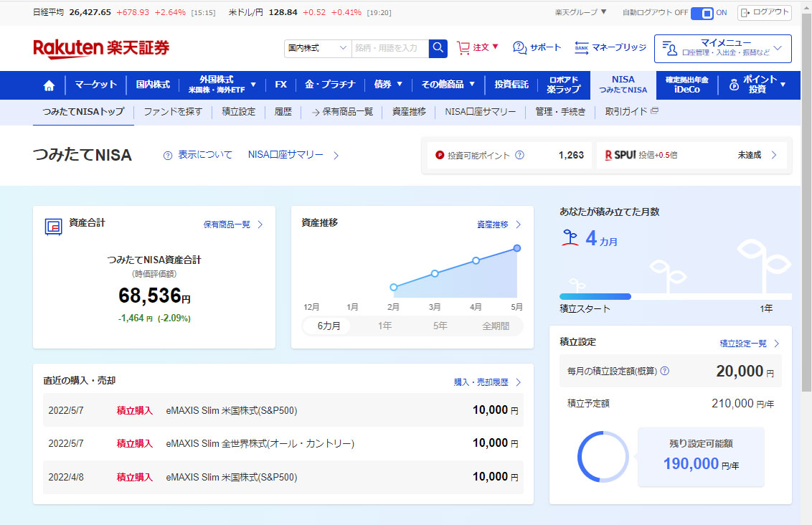Open the 投資信託 navigation menu
The height and width of the screenshot is (525, 812).
point(511,85)
